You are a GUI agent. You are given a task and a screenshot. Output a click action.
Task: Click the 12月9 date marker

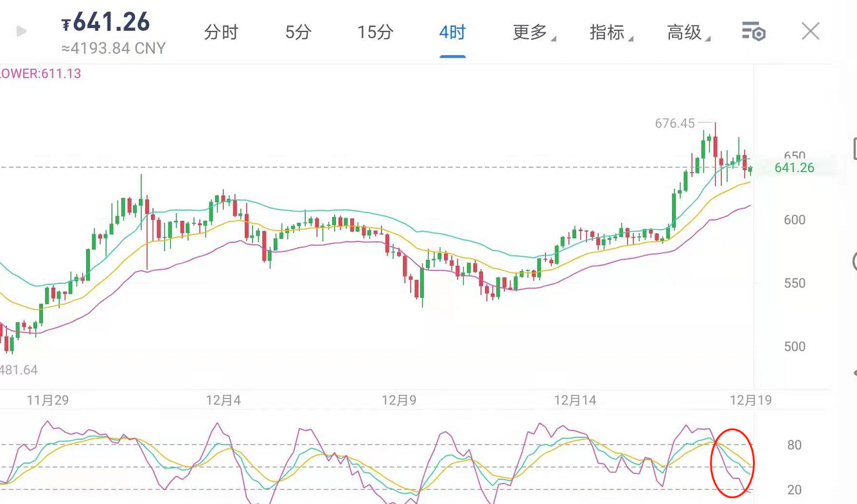click(x=399, y=400)
